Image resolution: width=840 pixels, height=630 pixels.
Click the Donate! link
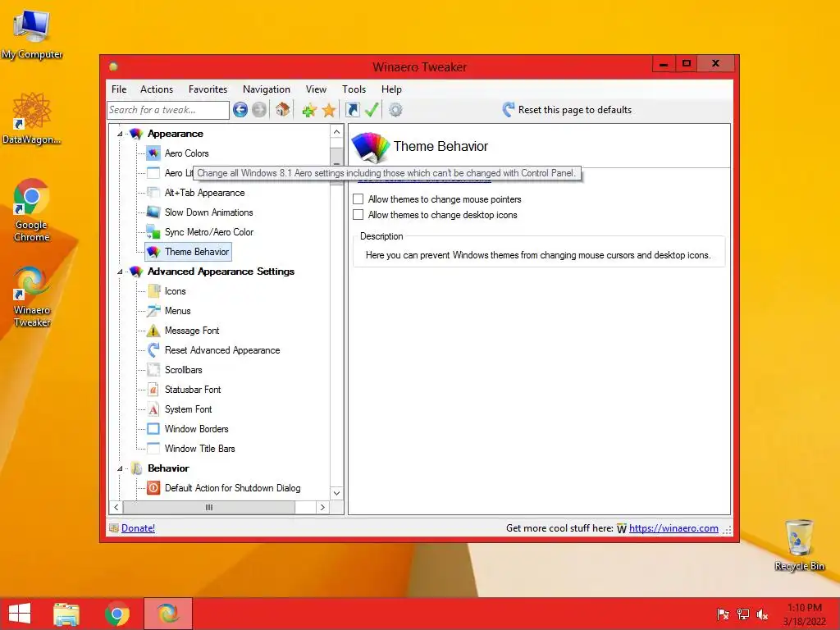138,528
